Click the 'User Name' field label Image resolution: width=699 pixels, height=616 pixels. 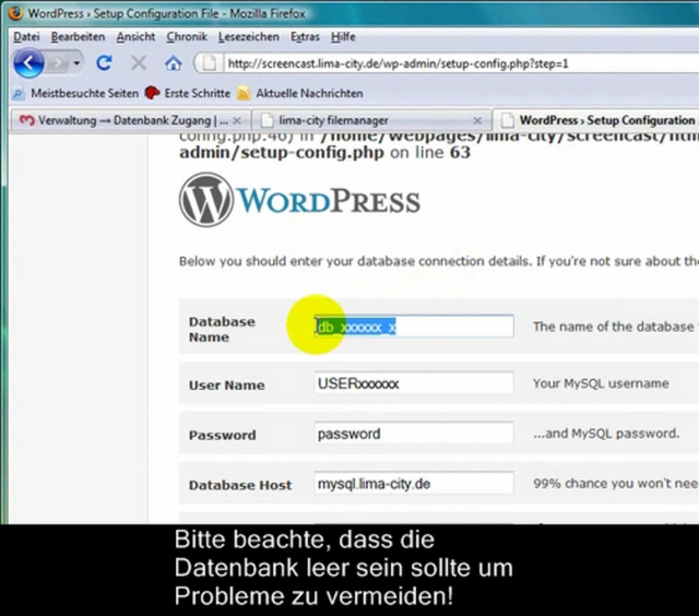[x=227, y=385]
